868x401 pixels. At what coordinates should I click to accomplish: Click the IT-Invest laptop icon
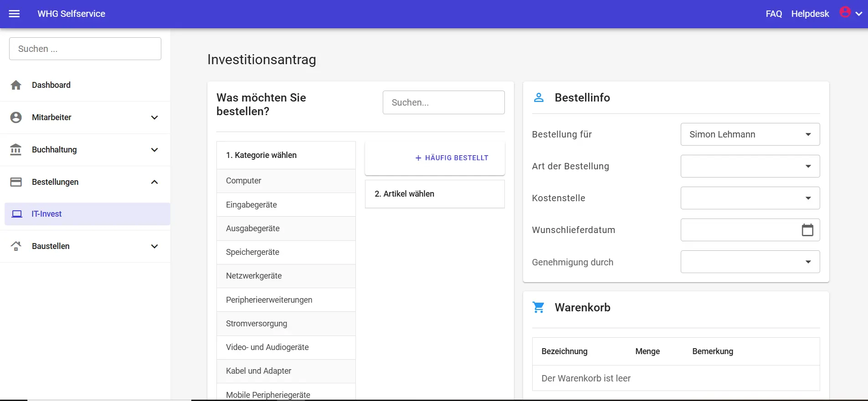coord(17,214)
